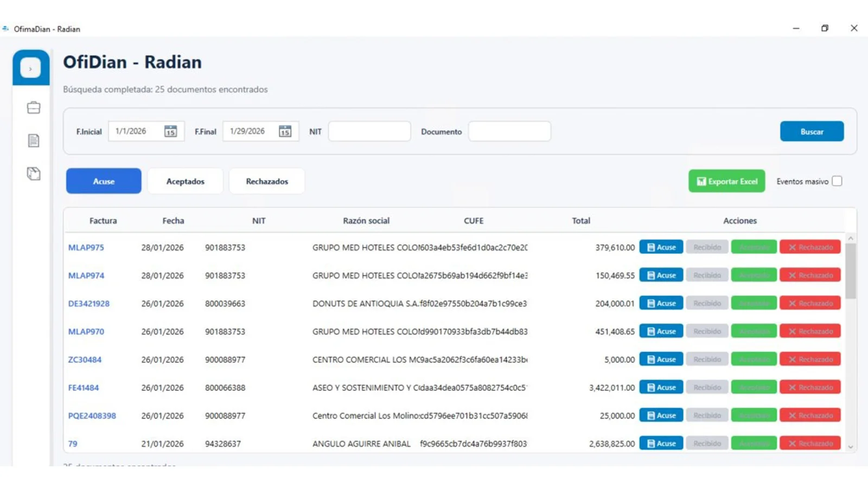Open invoice link DE3421928
The width and height of the screenshot is (868, 488).
pos(88,304)
